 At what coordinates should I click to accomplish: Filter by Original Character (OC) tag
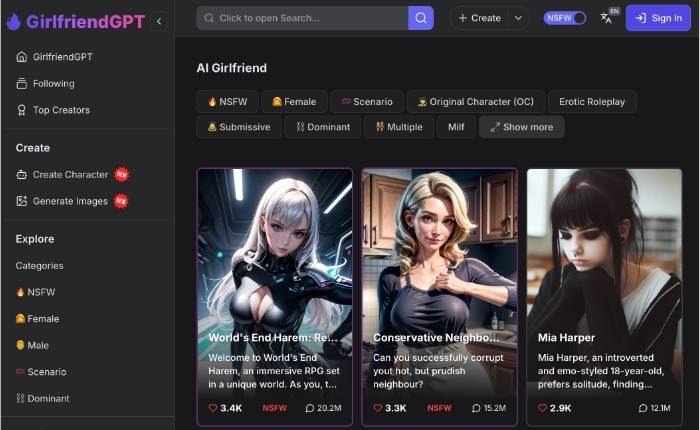(476, 102)
